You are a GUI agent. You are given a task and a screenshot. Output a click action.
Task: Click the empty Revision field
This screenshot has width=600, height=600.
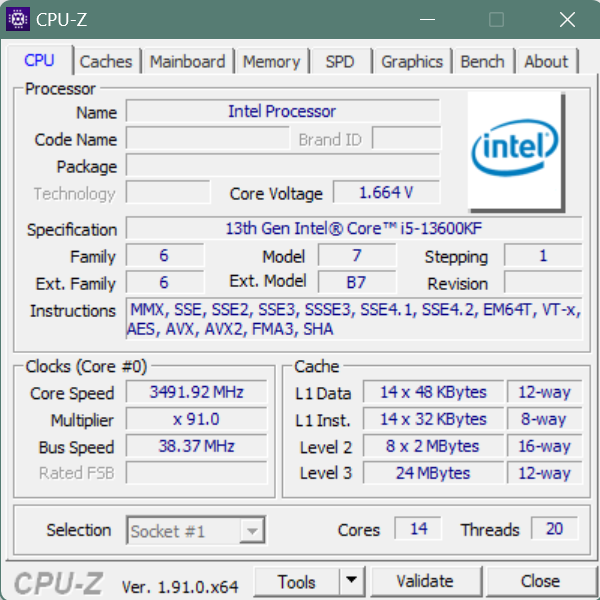[543, 282]
